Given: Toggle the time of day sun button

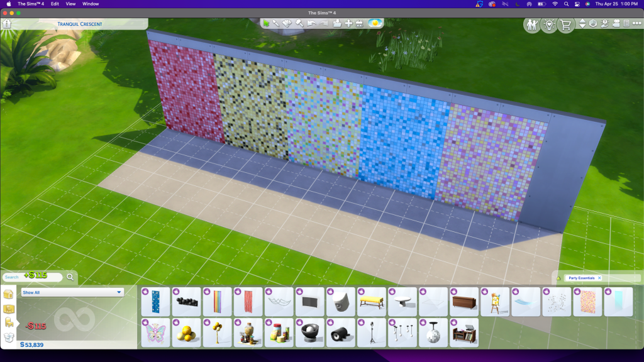Looking at the screenshot, I should pos(376,24).
